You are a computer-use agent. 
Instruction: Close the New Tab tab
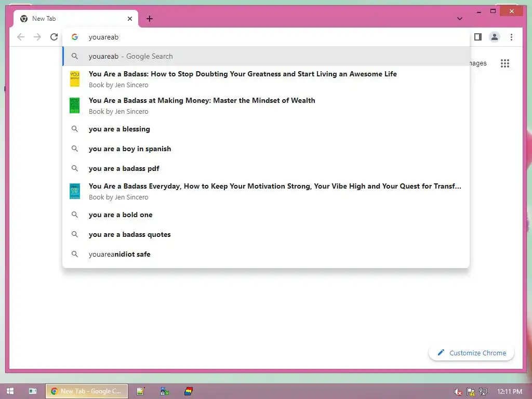[x=129, y=19]
